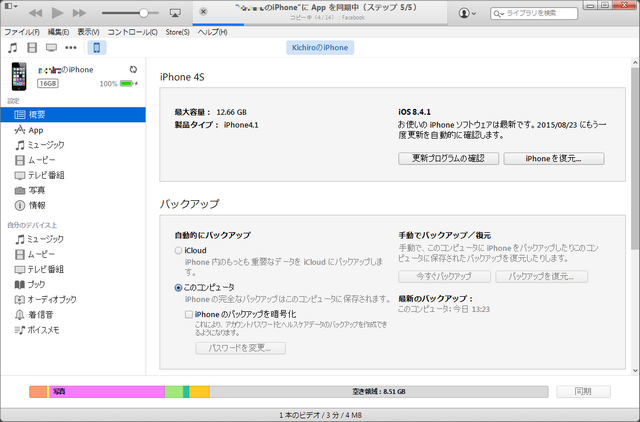Click the scrollbar up arrow
Image resolution: width=640 pixels, height=422 pixels.
tap(635, 63)
